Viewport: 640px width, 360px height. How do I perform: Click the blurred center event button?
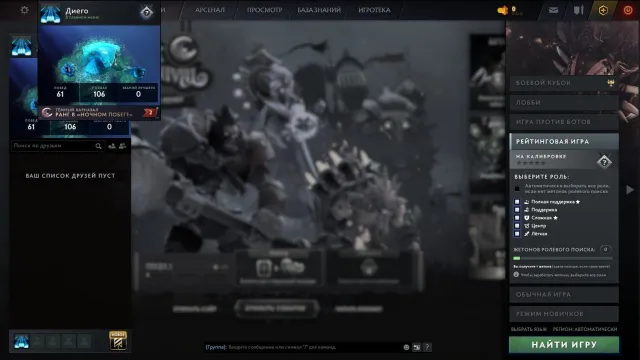pyautogui.click(x=276, y=309)
